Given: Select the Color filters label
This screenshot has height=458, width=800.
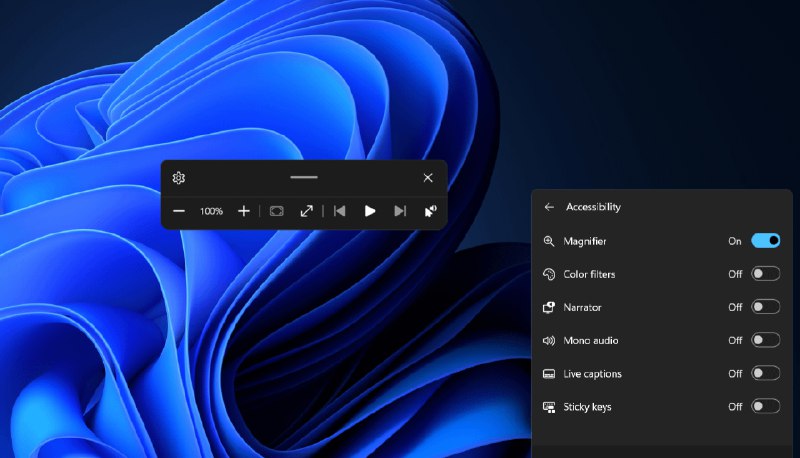Looking at the screenshot, I should (589, 274).
